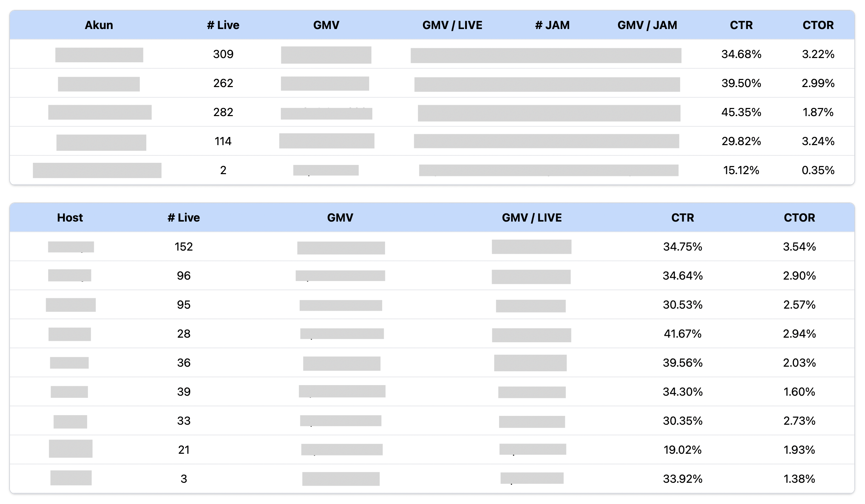The height and width of the screenshot is (504, 865).
Task: Select the 1.38% CTOR cell
Action: coord(799,479)
